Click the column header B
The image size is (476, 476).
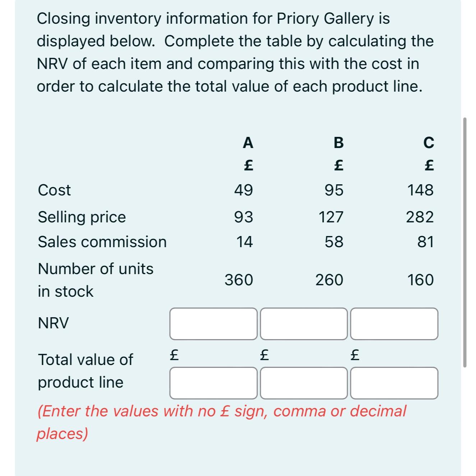pos(338,142)
